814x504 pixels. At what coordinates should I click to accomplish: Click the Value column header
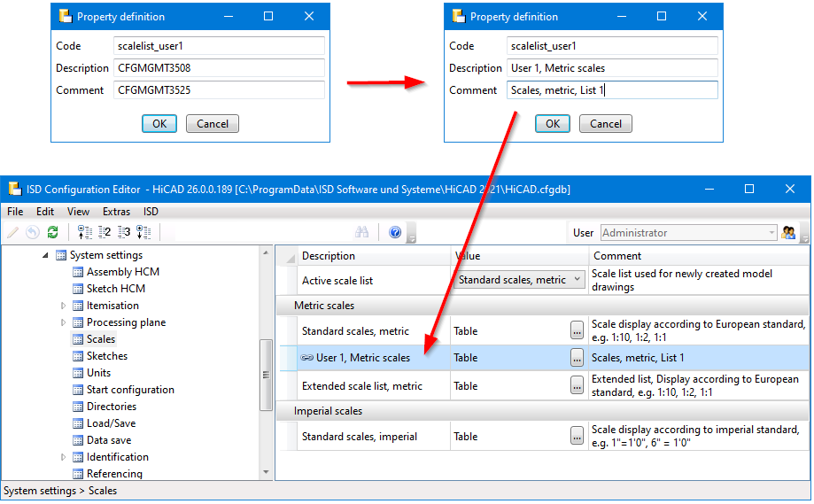519,256
